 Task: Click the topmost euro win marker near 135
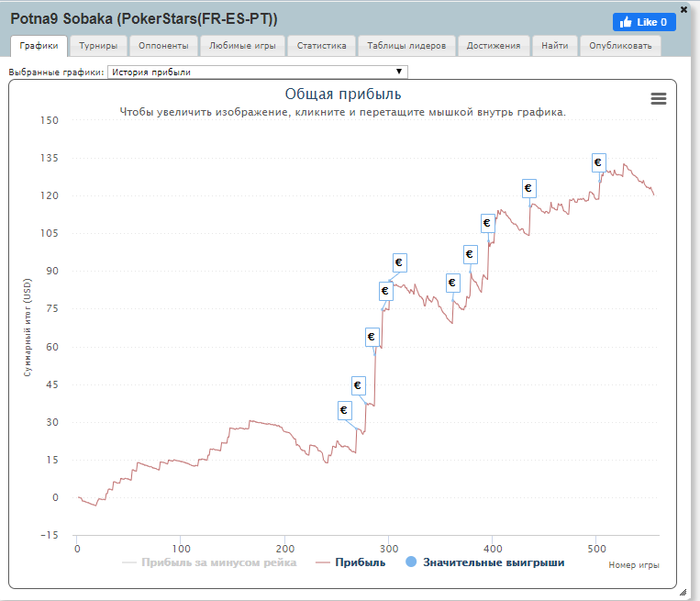(598, 162)
